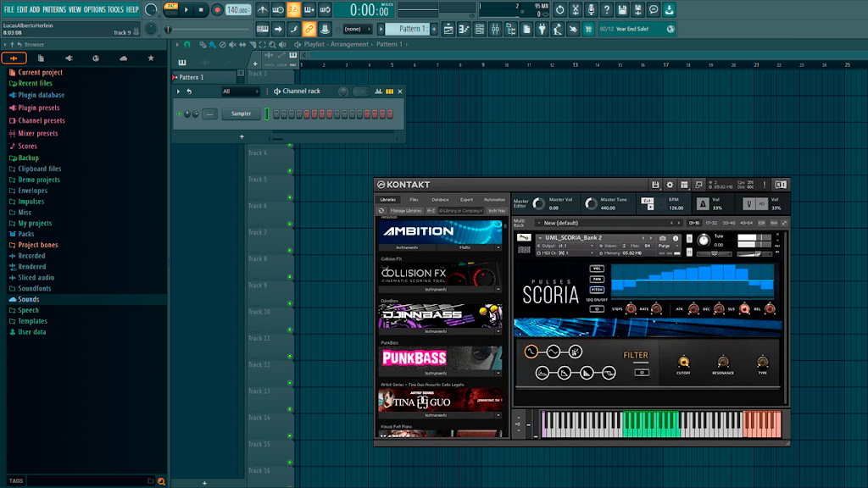This screenshot has height=488, width=868.
Task: Click the undo history circular arrow icon
Action: click(x=559, y=10)
